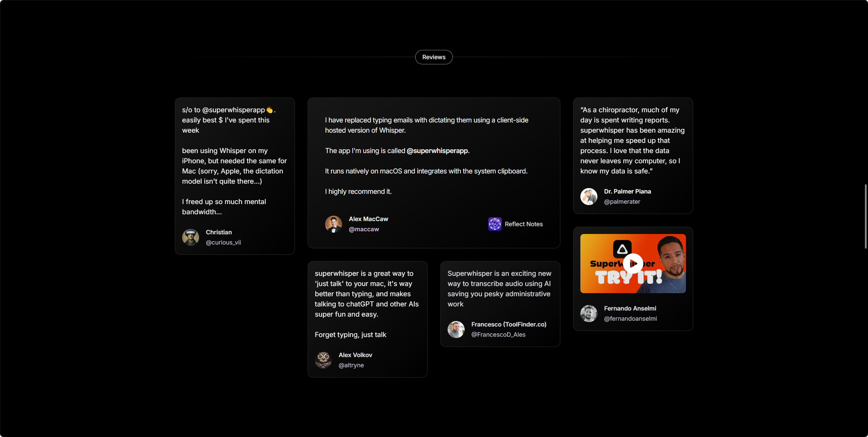This screenshot has width=868, height=437.
Task: Click Fernando Anselmi's profile avatar
Action: coord(589,314)
